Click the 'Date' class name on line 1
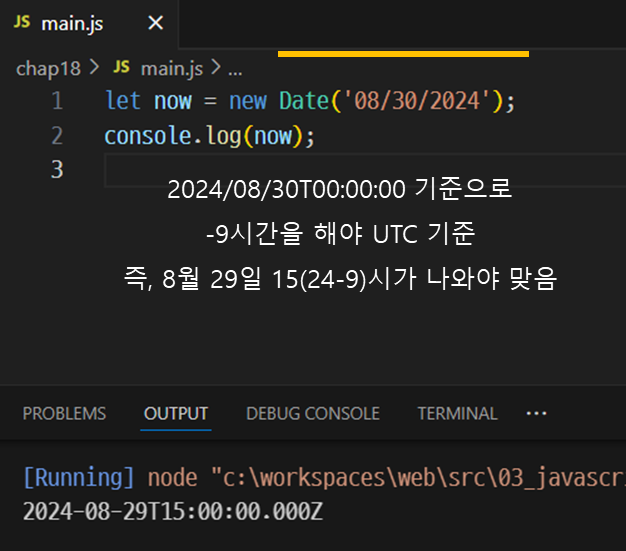 click(x=304, y=100)
